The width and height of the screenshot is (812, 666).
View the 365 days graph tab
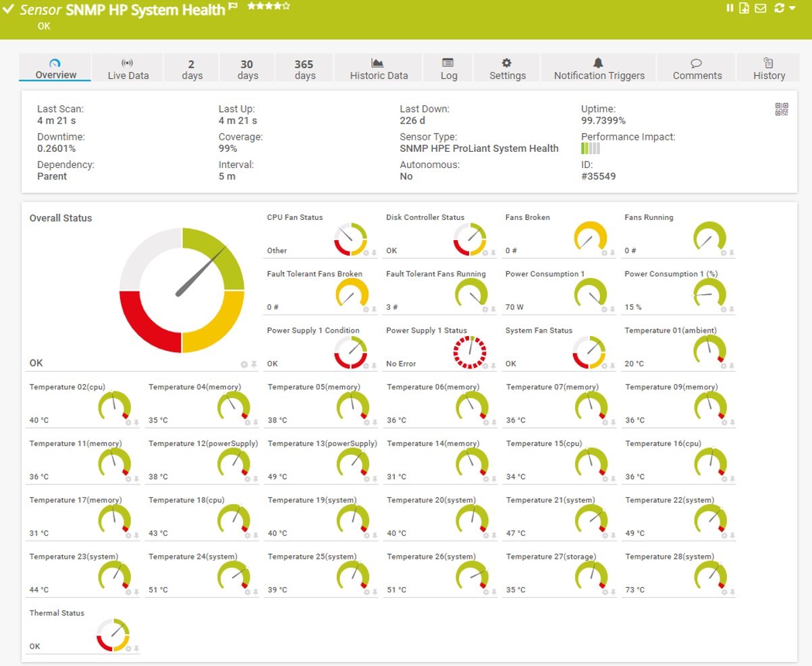[x=304, y=67]
